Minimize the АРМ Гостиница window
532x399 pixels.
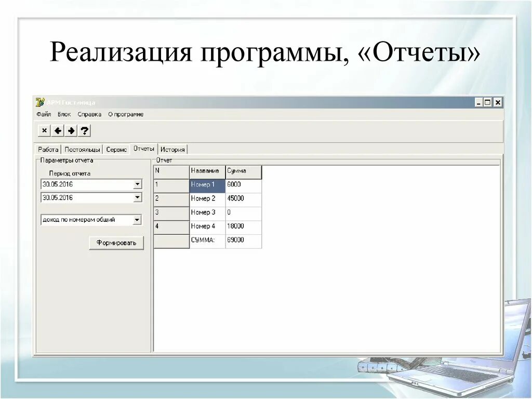[478, 102]
